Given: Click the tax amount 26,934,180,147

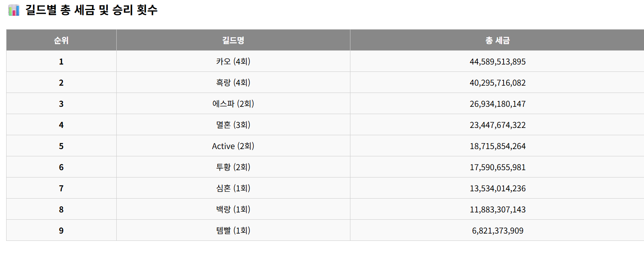Looking at the screenshot, I should [497, 104].
